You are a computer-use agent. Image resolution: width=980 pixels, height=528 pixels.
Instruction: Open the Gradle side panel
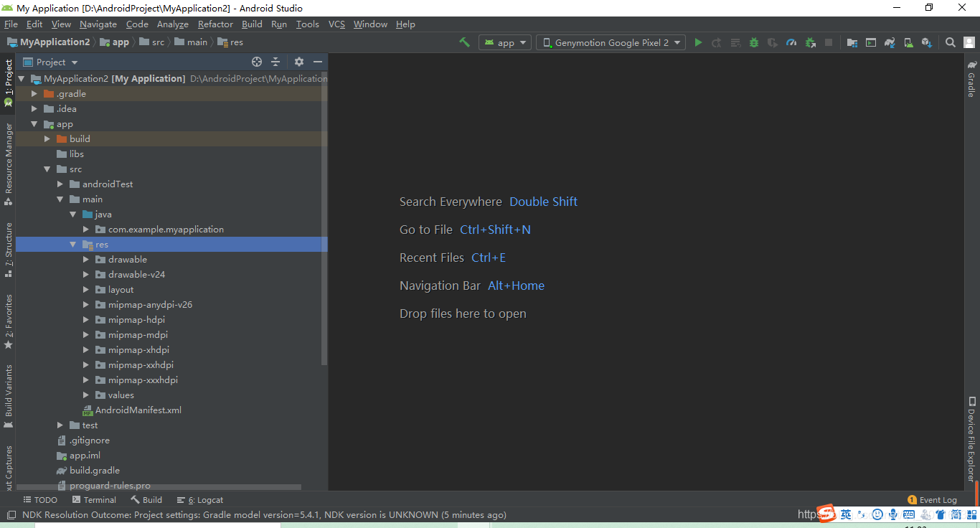pos(971,79)
